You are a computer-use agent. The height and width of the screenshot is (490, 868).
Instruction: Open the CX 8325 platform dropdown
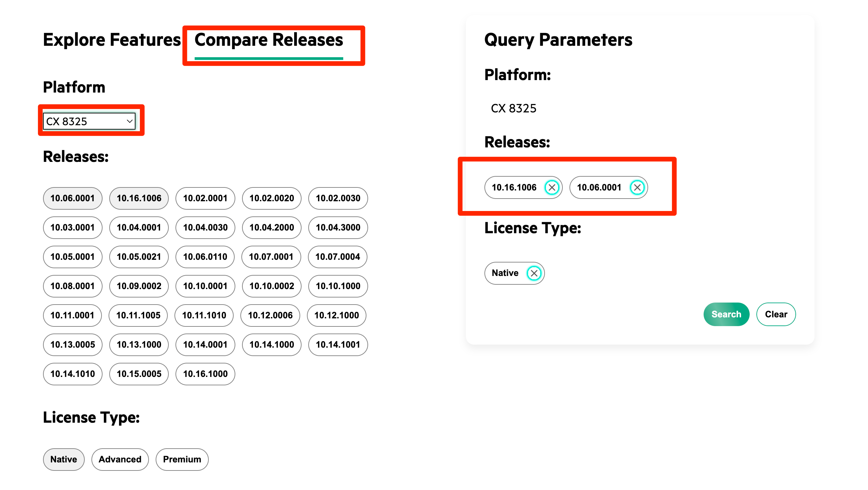tap(89, 121)
